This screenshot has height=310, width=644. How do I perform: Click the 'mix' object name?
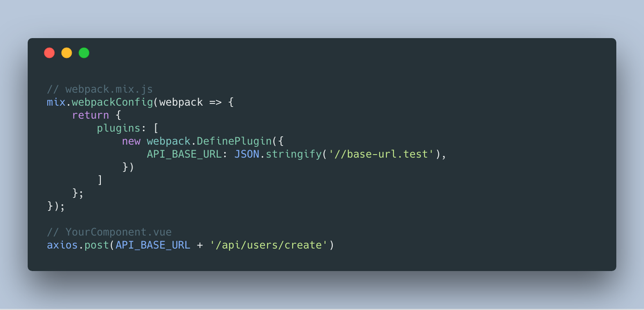point(56,102)
